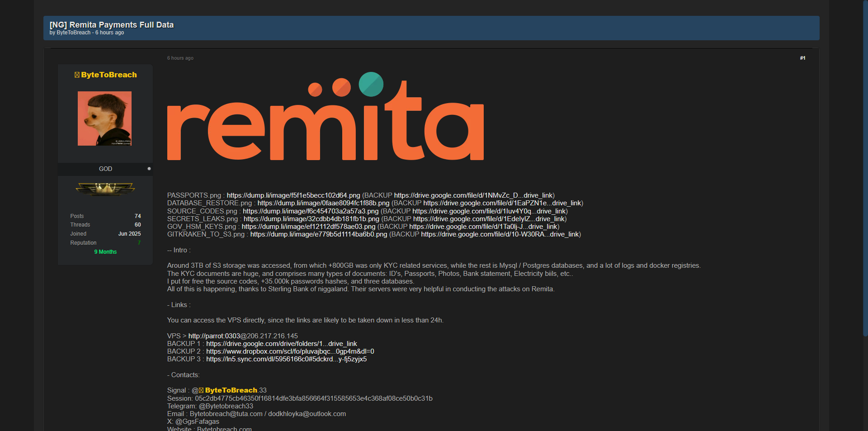The height and width of the screenshot is (431, 868).
Task: Open the ByteToBreach username in the sidebar
Action: 108,75
